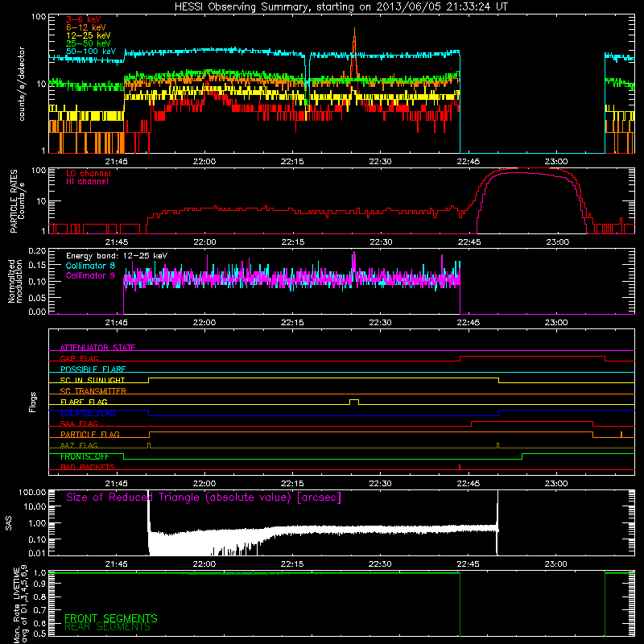Viewport: 644px width, 644px height.
Task: Click the counts/s/detector y-axis label
Action: click(22, 84)
